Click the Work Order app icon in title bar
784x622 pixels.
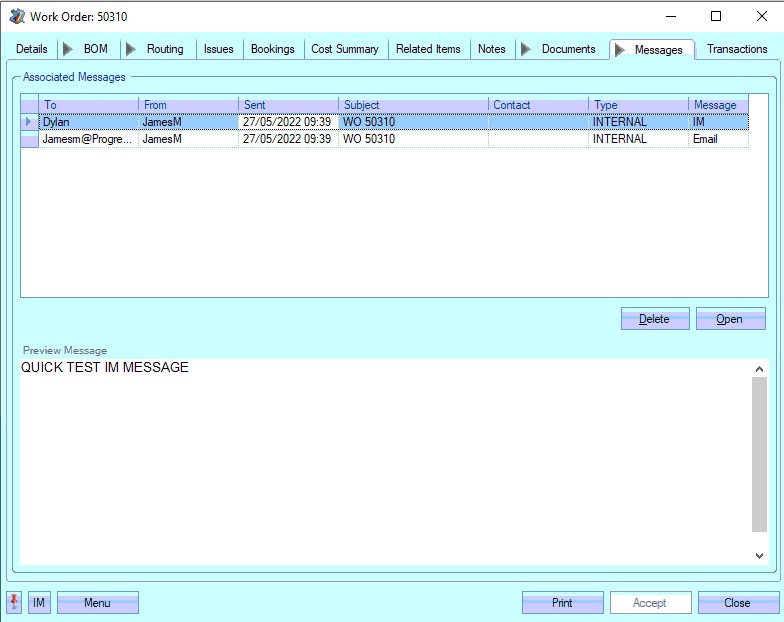pyautogui.click(x=16, y=17)
